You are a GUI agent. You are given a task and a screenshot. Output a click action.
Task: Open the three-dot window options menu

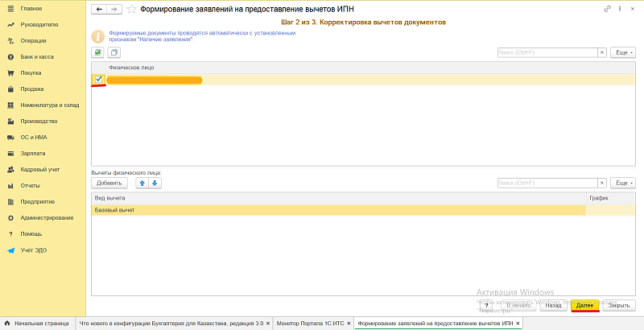[x=619, y=8]
